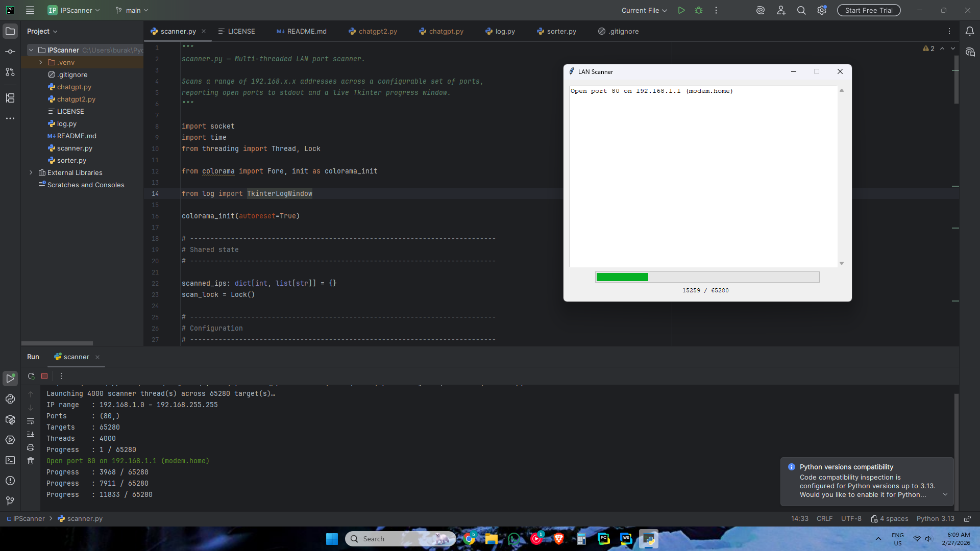Open the log.py editor tab
980x551 pixels.
point(500,31)
